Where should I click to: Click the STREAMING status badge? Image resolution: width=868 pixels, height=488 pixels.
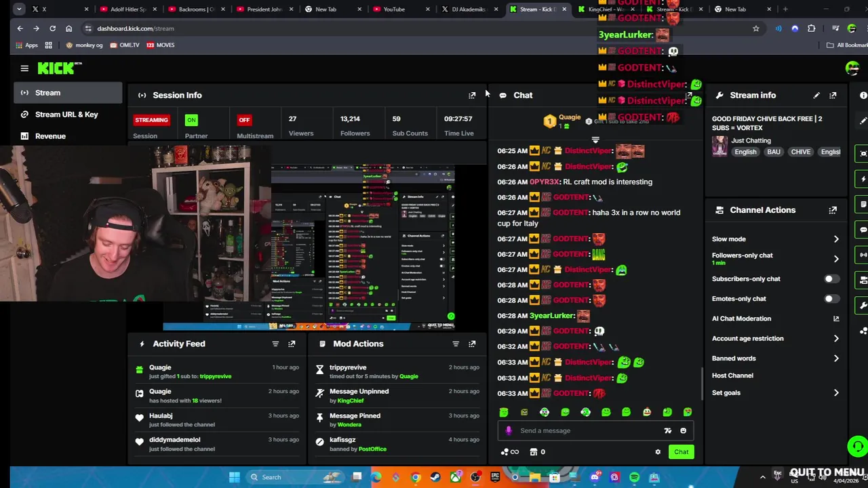[x=151, y=120]
